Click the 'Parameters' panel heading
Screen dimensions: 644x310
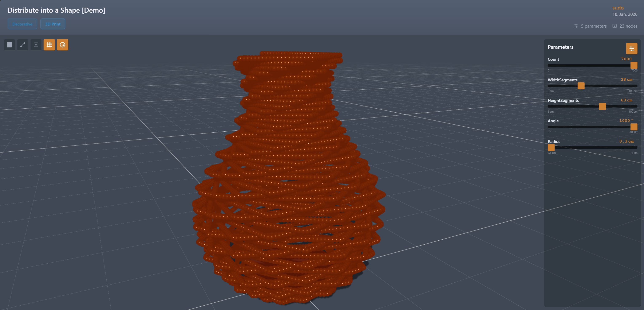coord(561,47)
